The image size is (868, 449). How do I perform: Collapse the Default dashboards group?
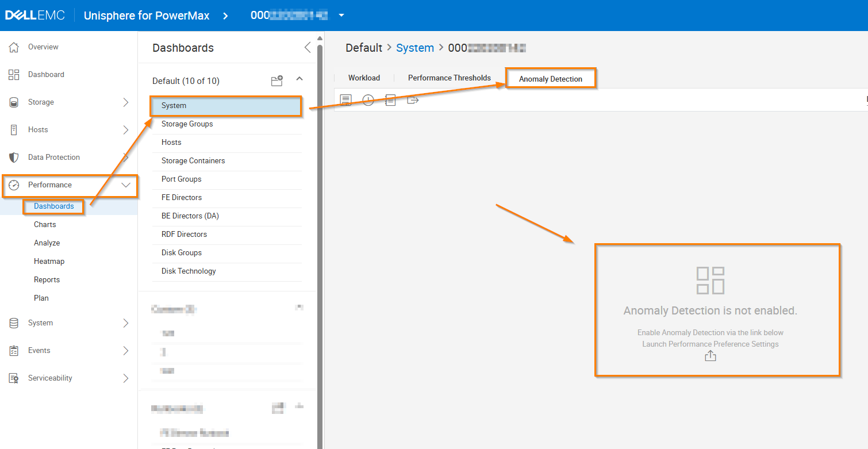(299, 79)
